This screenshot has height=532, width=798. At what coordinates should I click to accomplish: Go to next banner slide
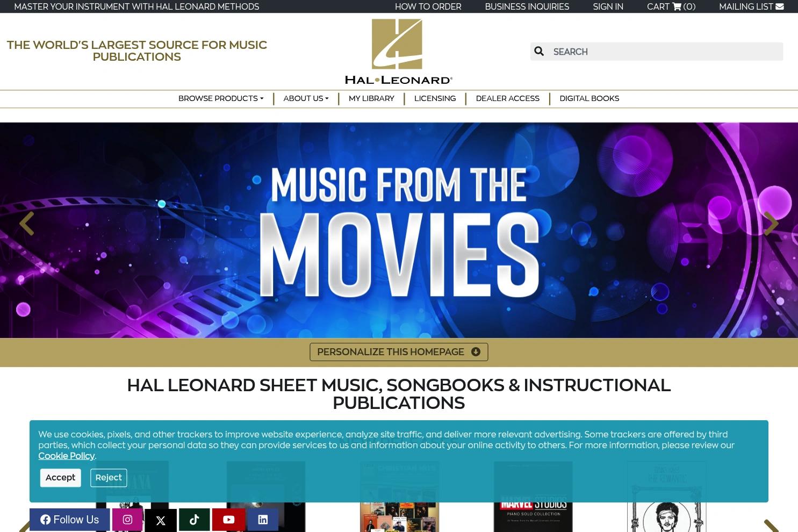coord(771,224)
